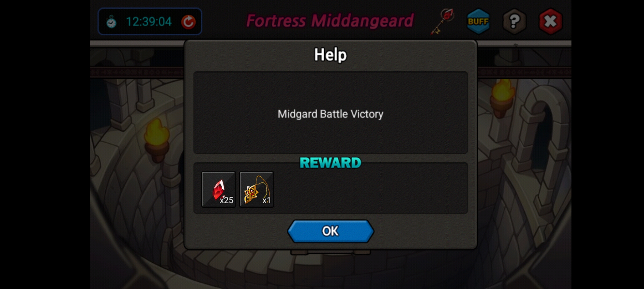Open the red jeweled key icon

tap(442, 21)
